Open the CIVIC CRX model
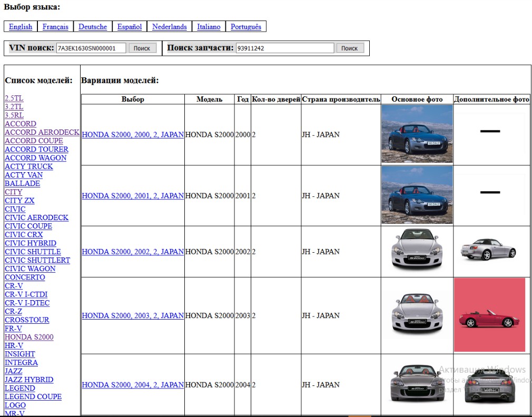 (24, 234)
